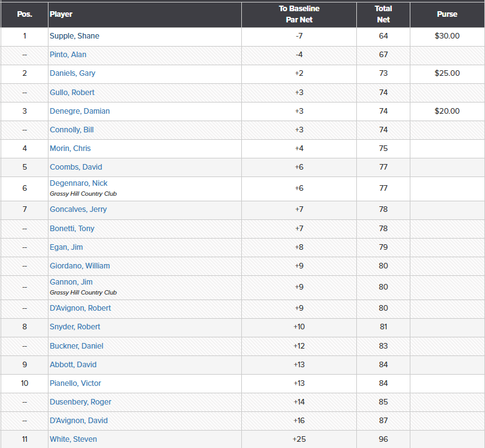Image resolution: width=485 pixels, height=448 pixels.
Task: Select Gannon, Jim player name
Action: (x=71, y=282)
